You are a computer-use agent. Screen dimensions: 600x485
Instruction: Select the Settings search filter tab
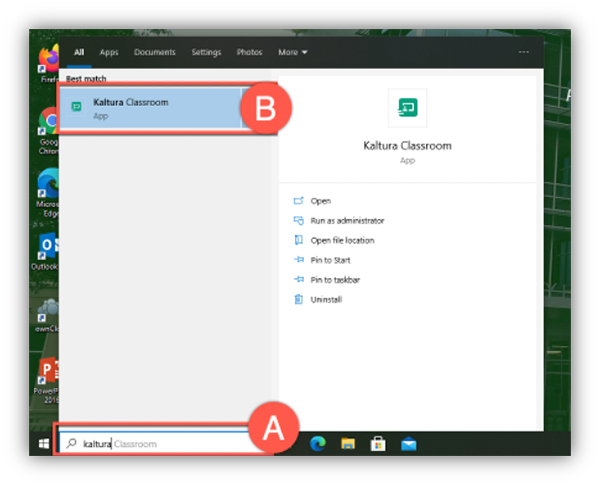coord(206,52)
